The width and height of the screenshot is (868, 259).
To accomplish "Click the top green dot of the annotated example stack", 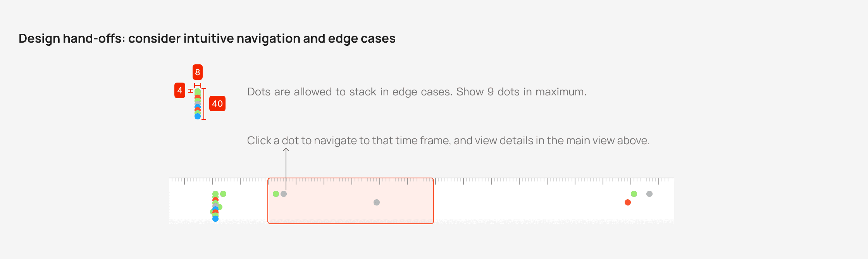I will tap(198, 92).
